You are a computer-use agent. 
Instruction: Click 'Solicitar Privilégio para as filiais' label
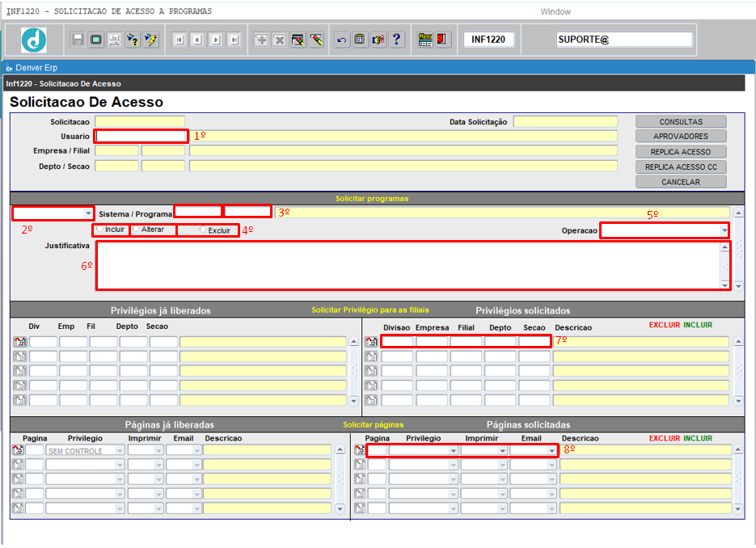(x=370, y=310)
